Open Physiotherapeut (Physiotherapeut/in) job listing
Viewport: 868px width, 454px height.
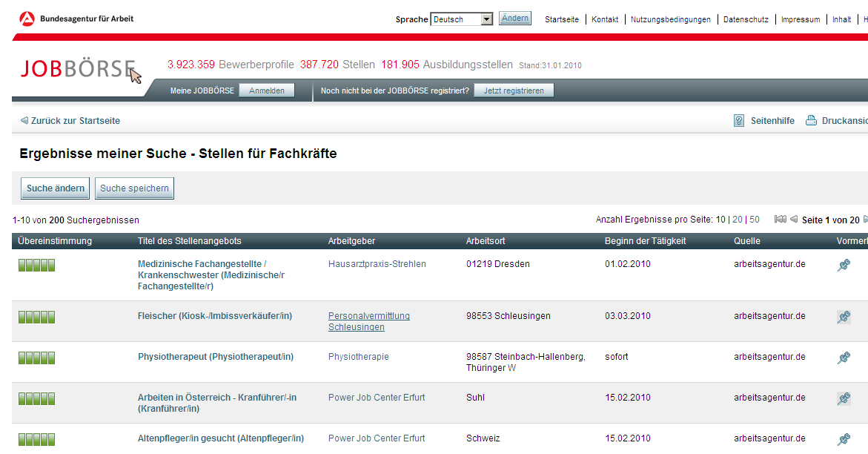216,357
